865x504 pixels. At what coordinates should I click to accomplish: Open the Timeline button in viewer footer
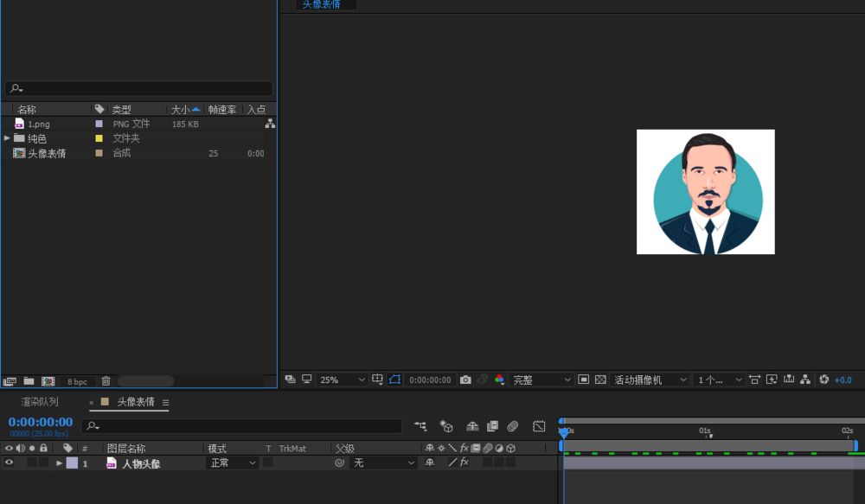click(789, 380)
